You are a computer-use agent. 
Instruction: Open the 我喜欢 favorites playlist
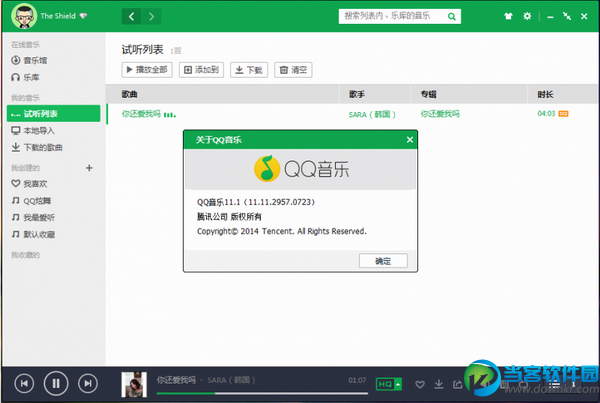coord(29,184)
